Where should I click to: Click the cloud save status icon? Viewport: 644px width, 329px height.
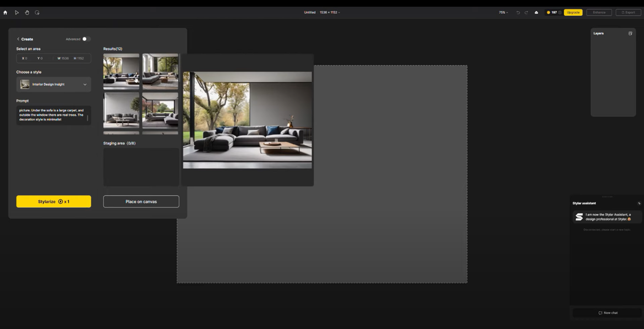point(536,13)
